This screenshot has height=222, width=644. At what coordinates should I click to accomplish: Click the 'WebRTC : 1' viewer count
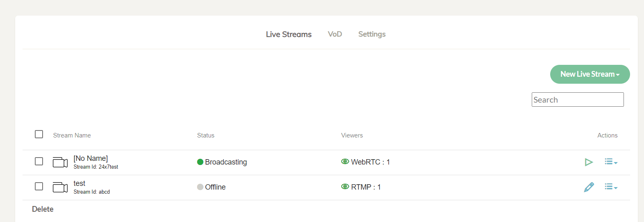tap(370, 162)
